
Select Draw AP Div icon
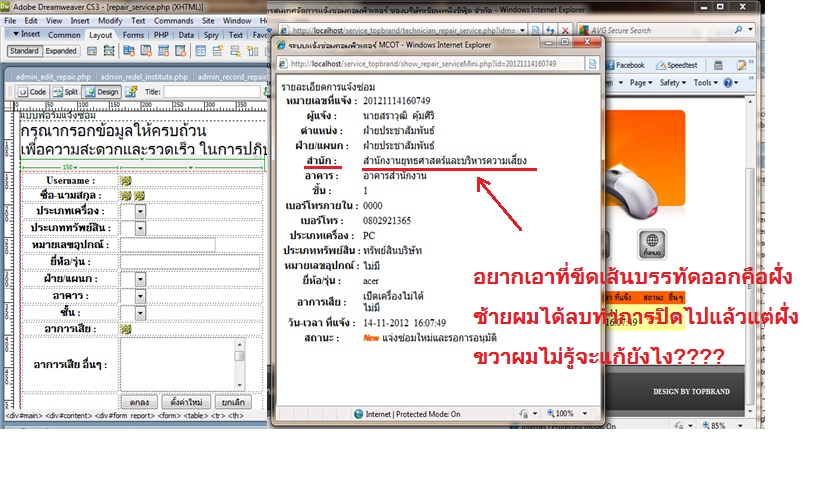pos(109,51)
